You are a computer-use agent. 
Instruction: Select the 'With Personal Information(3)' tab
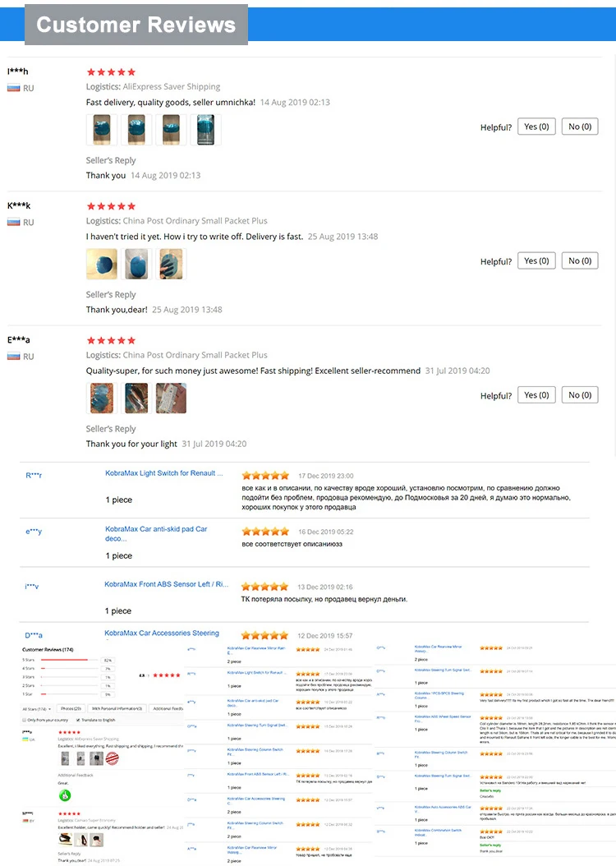pyautogui.click(x=117, y=708)
